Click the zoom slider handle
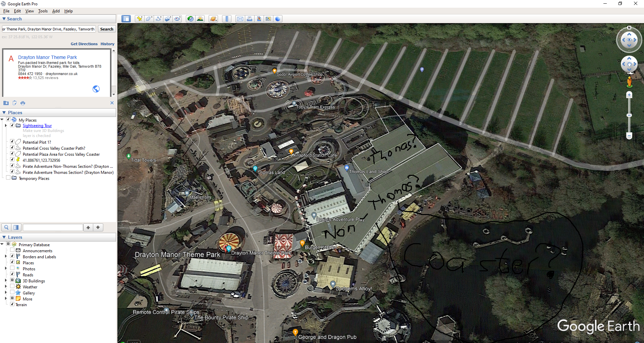The height and width of the screenshot is (343, 644). tap(629, 115)
